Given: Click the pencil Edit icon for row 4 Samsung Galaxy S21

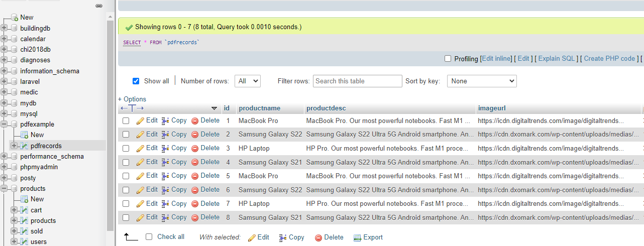Looking at the screenshot, I should coord(140,162).
